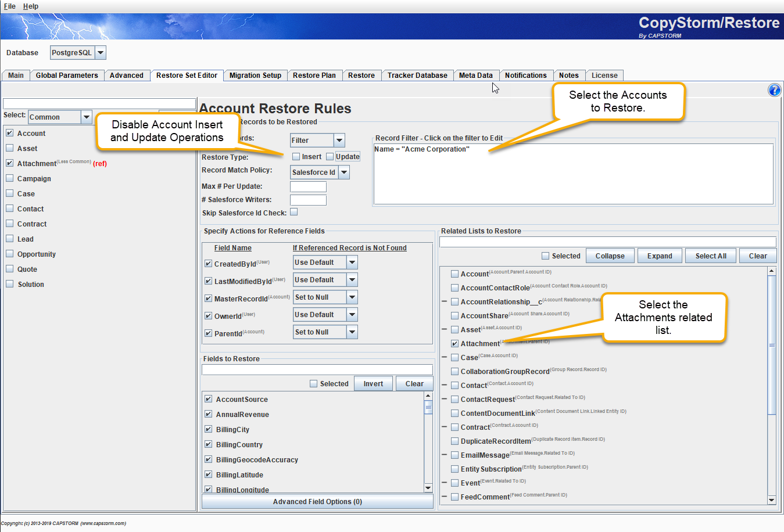Screen dimensions: 784x532
Task: Select the Solution row in object list
Action: (x=31, y=285)
